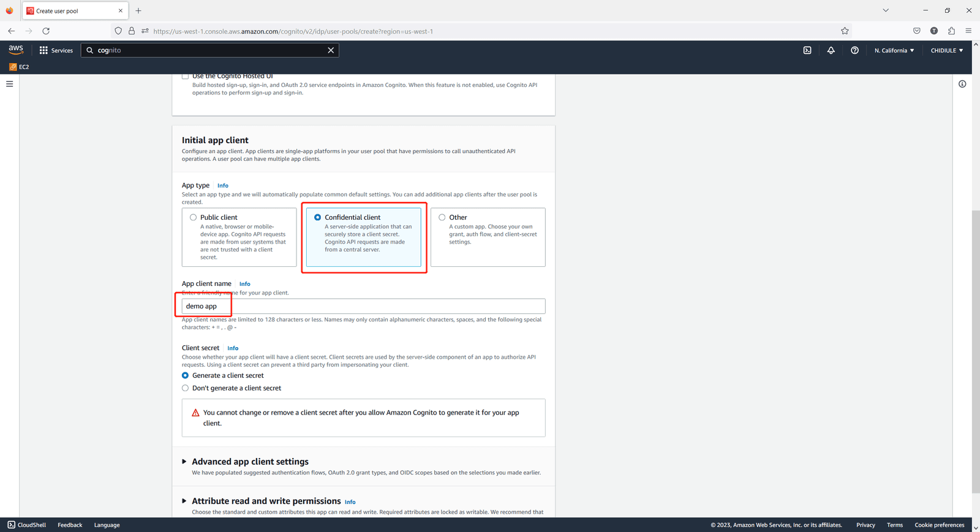
Task: Select the Public client app type
Action: [194, 217]
